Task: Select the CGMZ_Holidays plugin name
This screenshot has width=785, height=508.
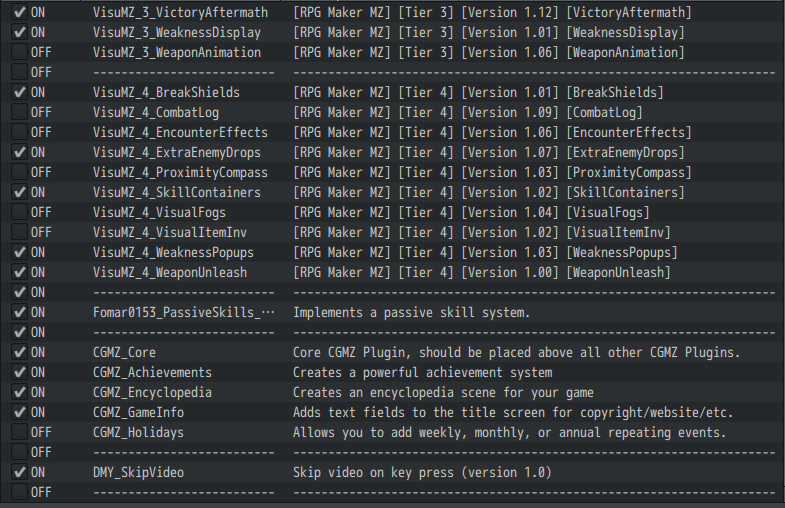Action: pyautogui.click(x=138, y=433)
